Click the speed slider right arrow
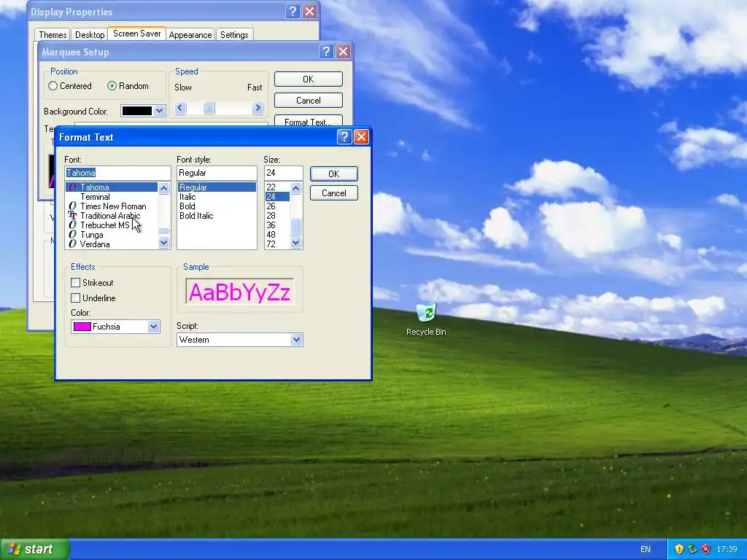Screen dimensions: 747x560 click(258, 108)
